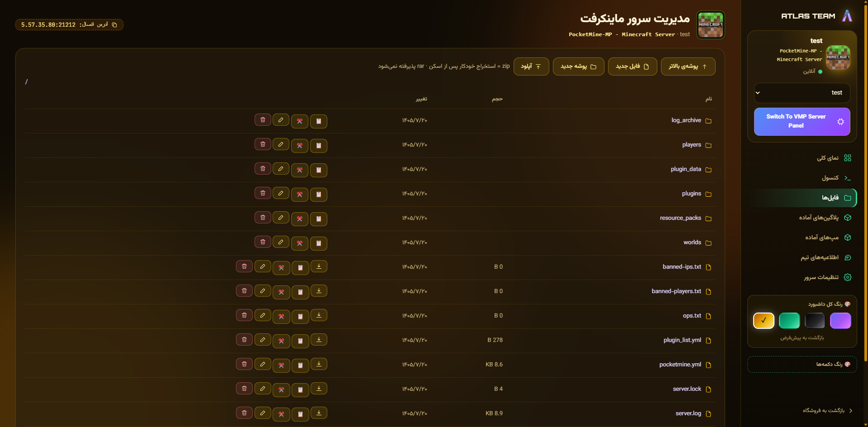
Task: Select the black dashboard color swatch
Action: click(815, 321)
